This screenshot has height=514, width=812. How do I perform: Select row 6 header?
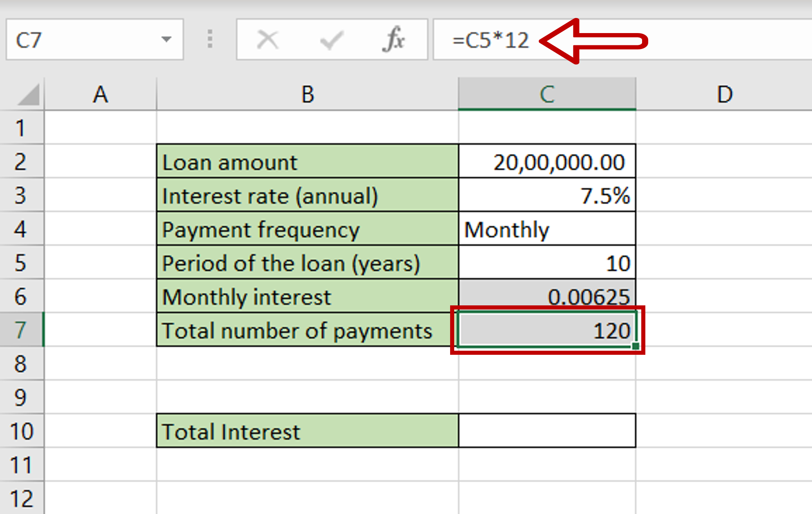click(22, 296)
